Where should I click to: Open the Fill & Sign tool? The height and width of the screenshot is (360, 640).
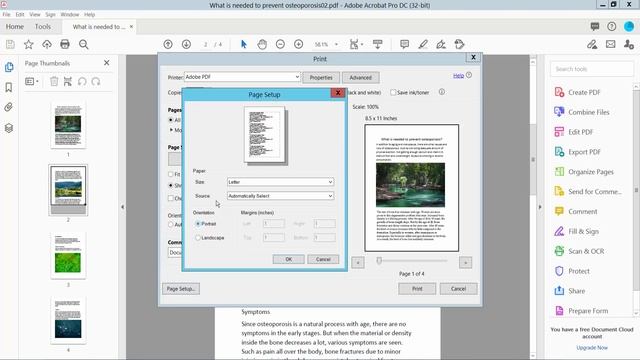577,231
